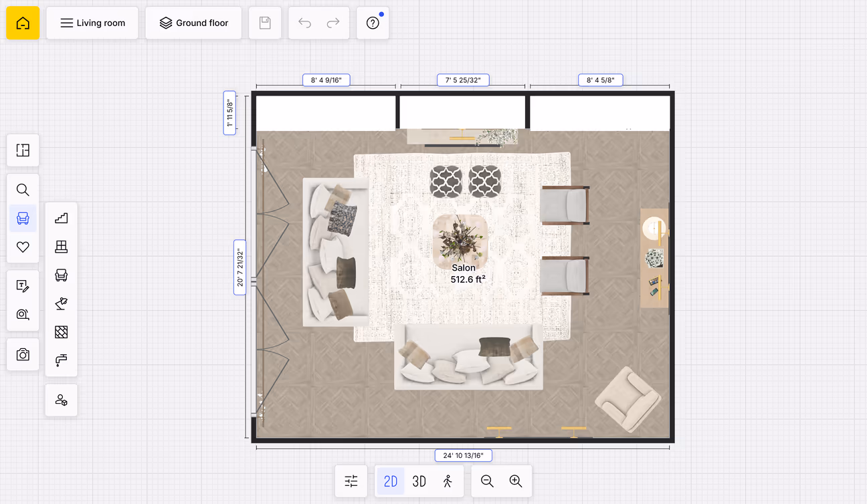Screen dimensions: 867x504
Task: Zoom in on the floor plan
Action: point(516,481)
